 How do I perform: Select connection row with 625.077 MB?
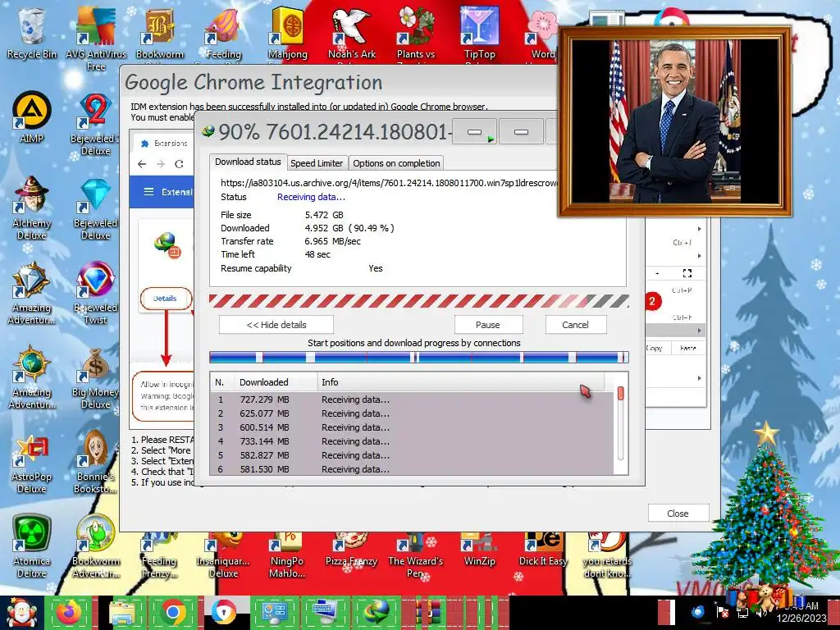pos(412,413)
